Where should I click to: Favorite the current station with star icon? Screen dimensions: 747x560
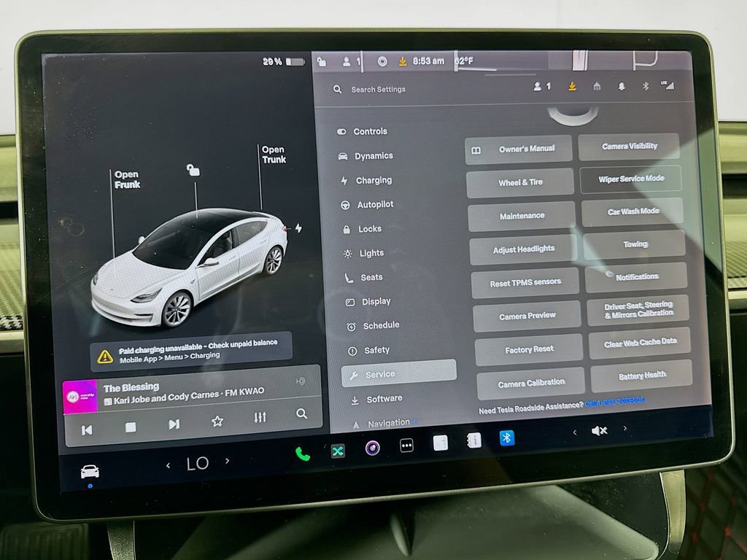217,421
